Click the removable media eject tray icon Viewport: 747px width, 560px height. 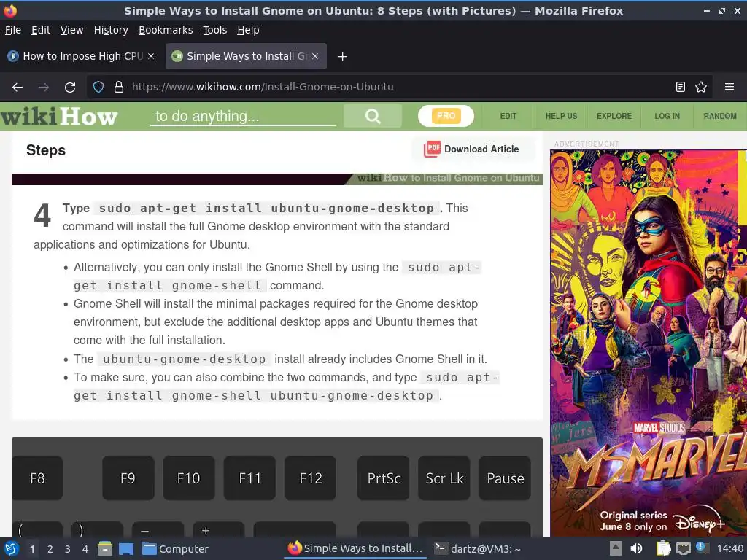(x=616, y=548)
